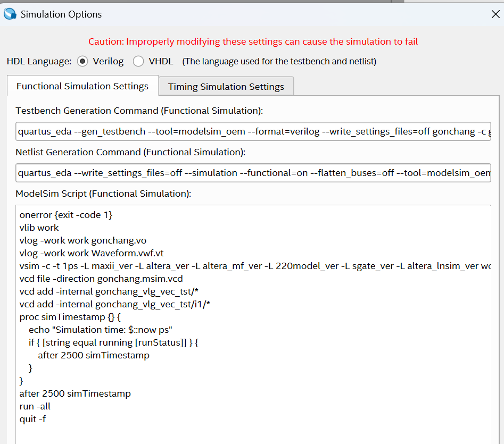
Task: Click the 'HDL Language:' label
Action: [39, 61]
